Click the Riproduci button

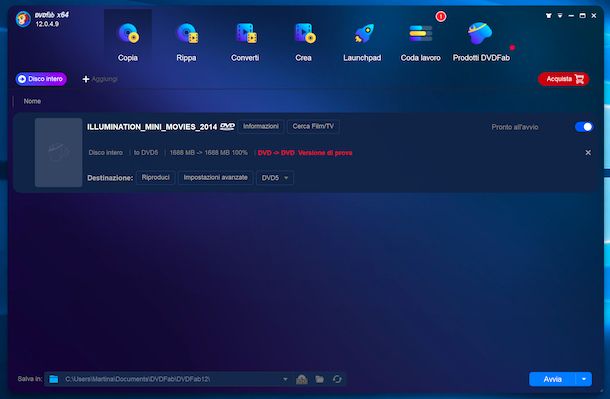point(156,178)
